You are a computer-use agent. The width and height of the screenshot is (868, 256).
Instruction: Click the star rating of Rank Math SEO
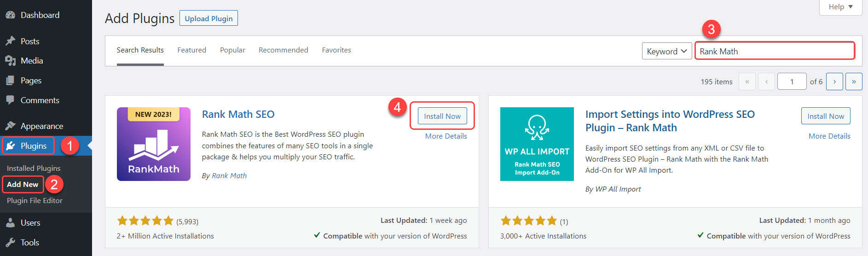[x=145, y=221]
